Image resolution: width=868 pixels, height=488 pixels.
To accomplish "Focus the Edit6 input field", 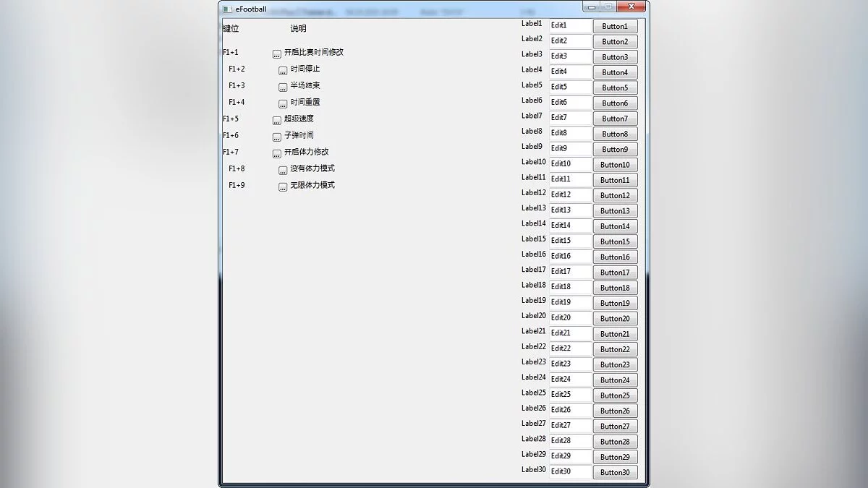I will pos(571,103).
